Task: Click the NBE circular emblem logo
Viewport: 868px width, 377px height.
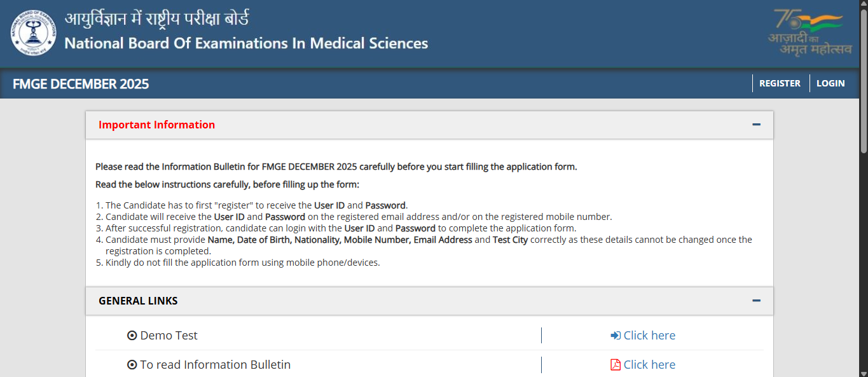Action: click(x=33, y=32)
